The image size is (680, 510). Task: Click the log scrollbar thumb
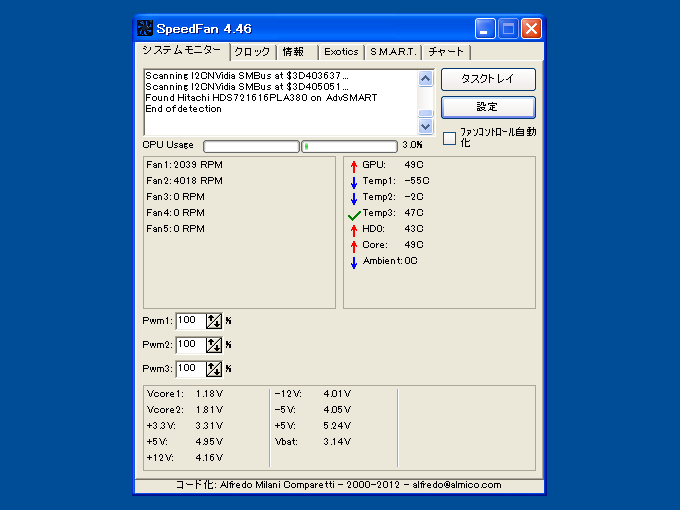pyautogui.click(x=425, y=113)
